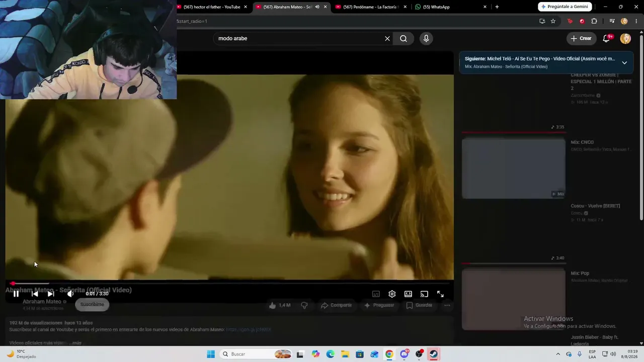The image size is (644, 362).
Task: Open the link in the video description
Action: [x=249, y=329]
